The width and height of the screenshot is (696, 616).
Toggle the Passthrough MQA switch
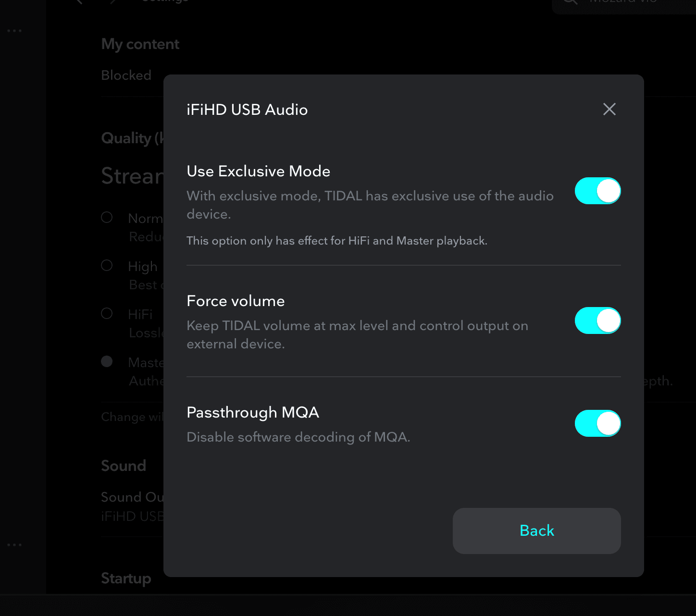coord(597,423)
